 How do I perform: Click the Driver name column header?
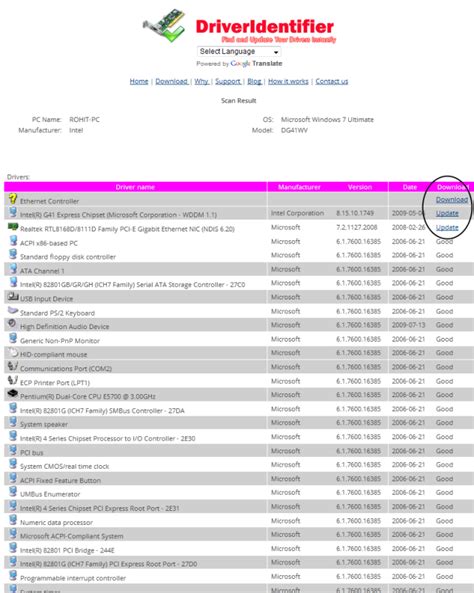(135, 187)
